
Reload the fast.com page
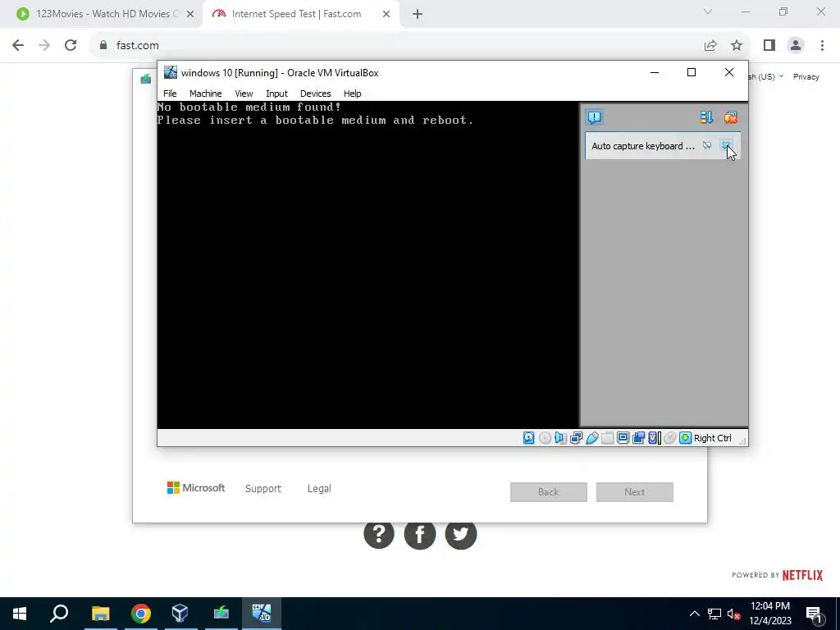click(x=71, y=45)
